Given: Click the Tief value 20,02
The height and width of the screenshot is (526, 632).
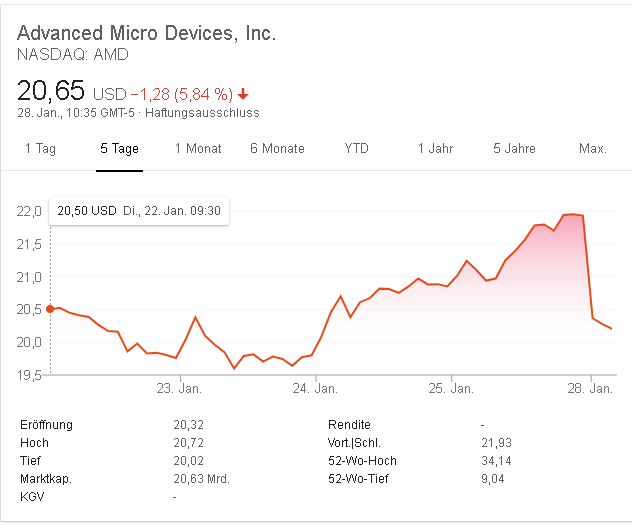Looking at the screenshot, I should click(x=189, y=461).
